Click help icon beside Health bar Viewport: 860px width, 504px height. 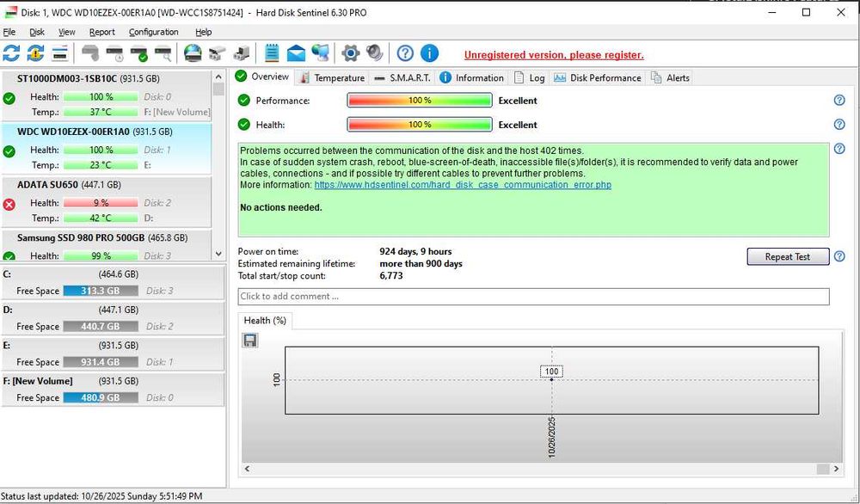pos(839,125)
